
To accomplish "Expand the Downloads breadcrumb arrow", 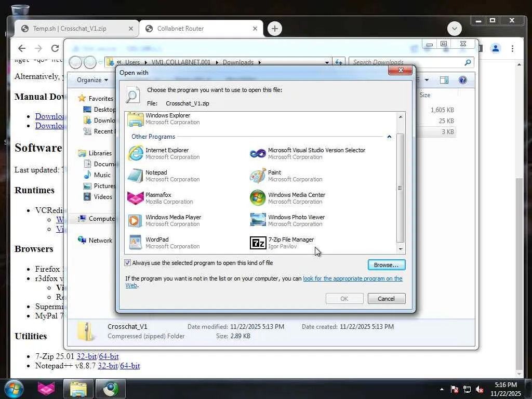I will click(x=260, y=62).
